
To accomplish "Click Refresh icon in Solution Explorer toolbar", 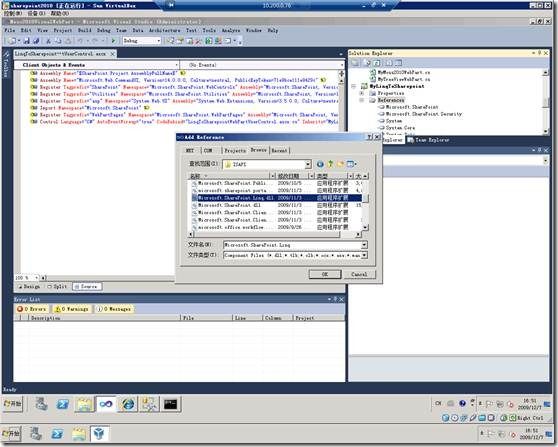I will point(377,63).
